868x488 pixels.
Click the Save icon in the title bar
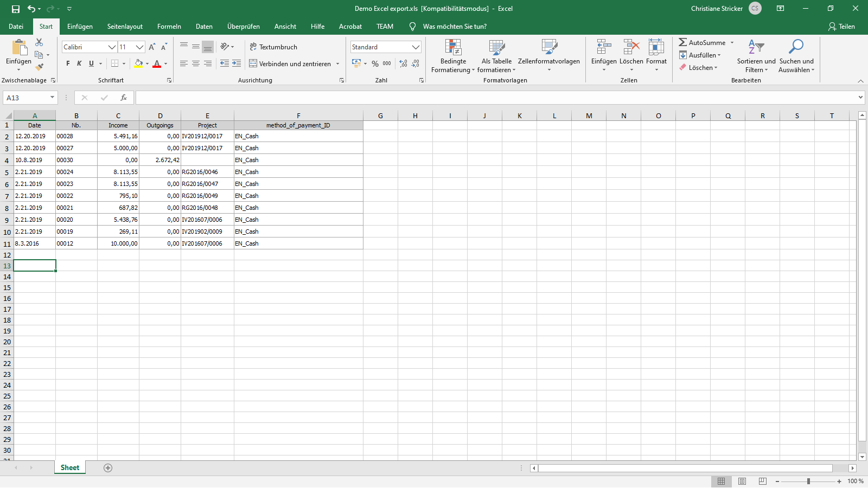point(15,9)
